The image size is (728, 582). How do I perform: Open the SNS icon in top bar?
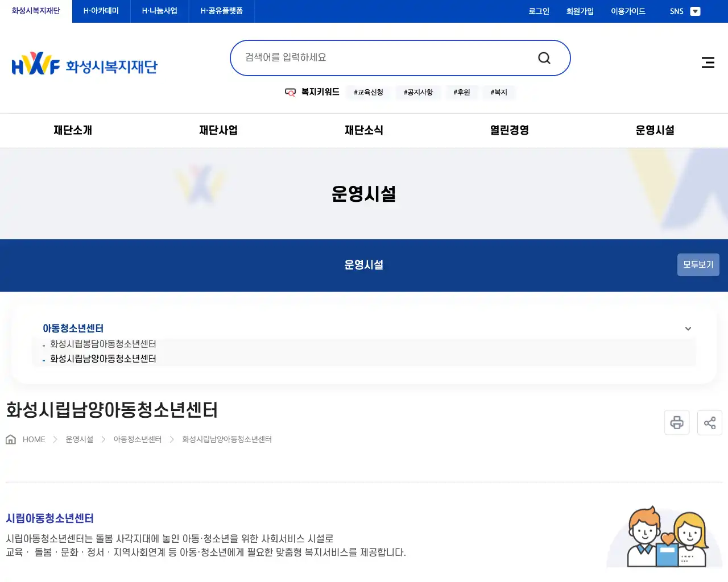pos(677,11)
